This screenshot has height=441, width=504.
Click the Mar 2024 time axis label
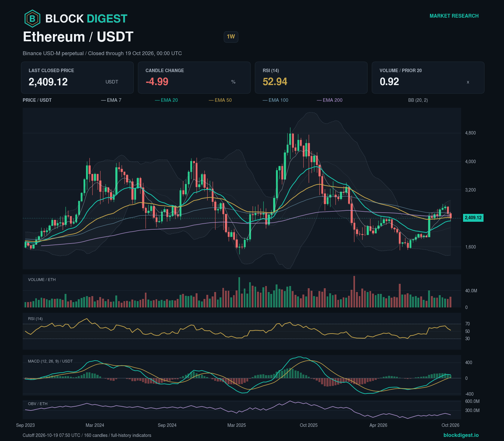(95, 425)
